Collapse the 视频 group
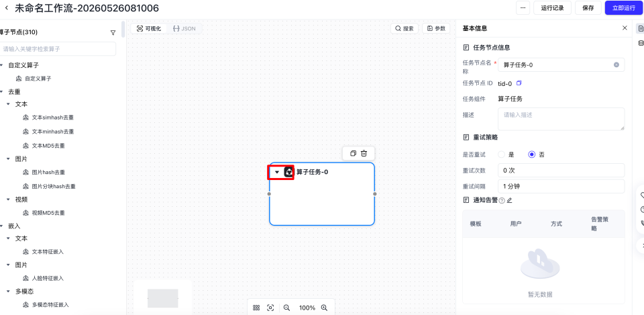Screen dimensions: 644x315 click(8, 199)
